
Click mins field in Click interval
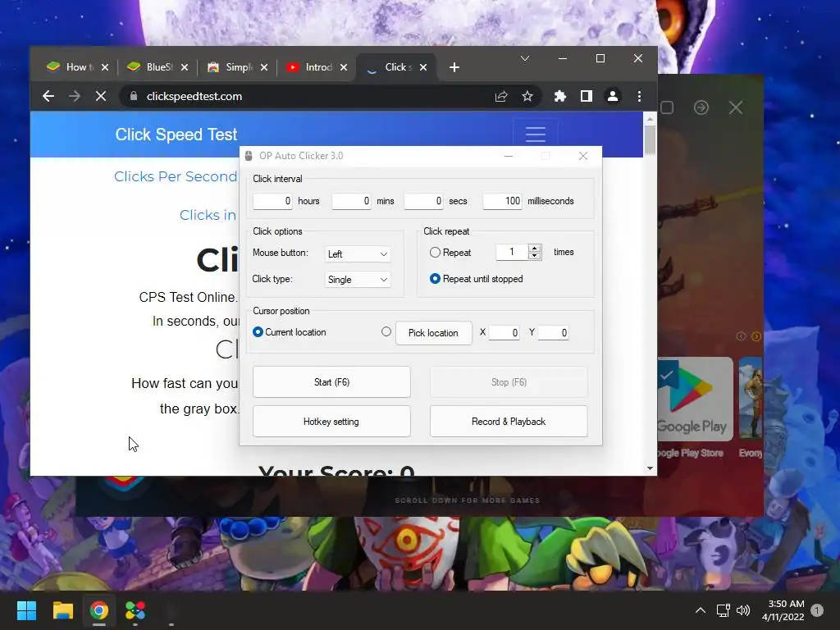351,201
